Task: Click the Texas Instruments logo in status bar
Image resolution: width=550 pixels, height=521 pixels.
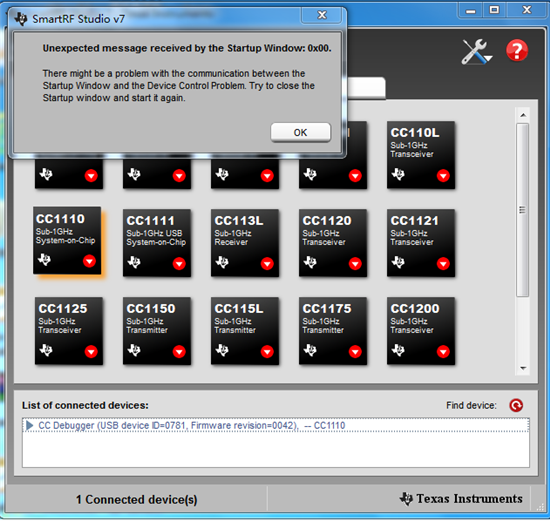Action: (461, 499)
